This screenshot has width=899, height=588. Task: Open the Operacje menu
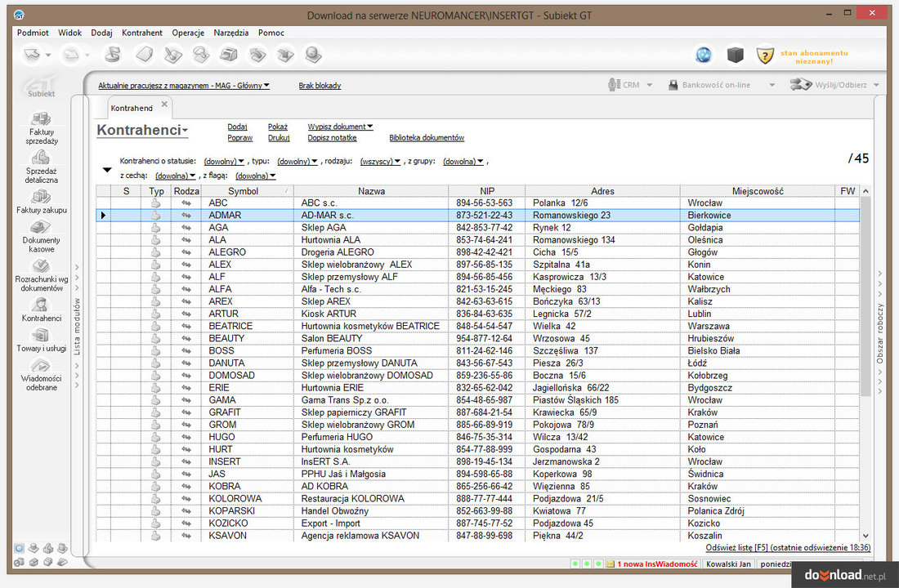pyautogui.click(x=188, y=33)
